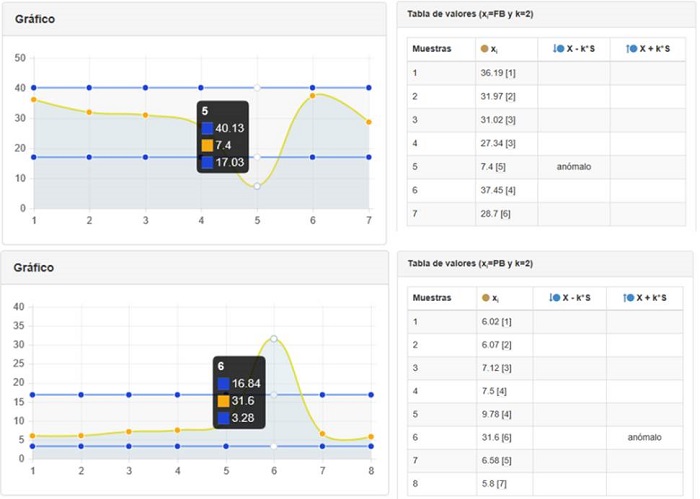
Task: Click the white anomaly point at sample 5 in top chart
Action: tap(257, 187)
